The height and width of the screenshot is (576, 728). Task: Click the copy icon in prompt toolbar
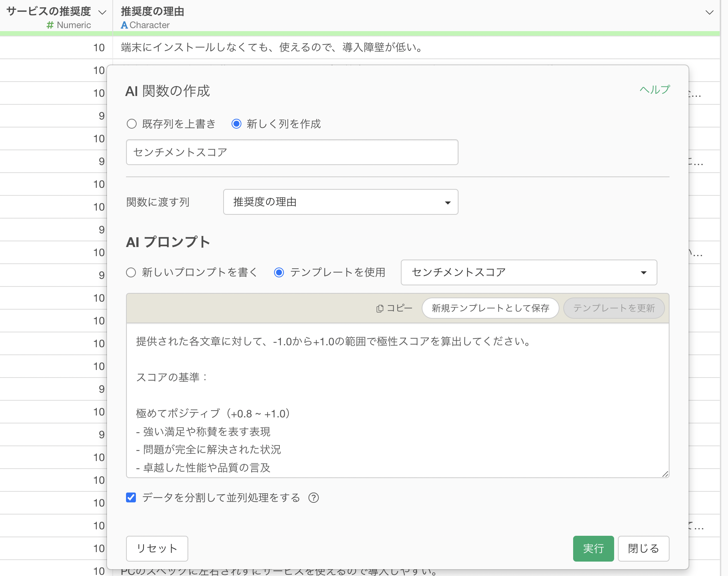tap(380, 308)
